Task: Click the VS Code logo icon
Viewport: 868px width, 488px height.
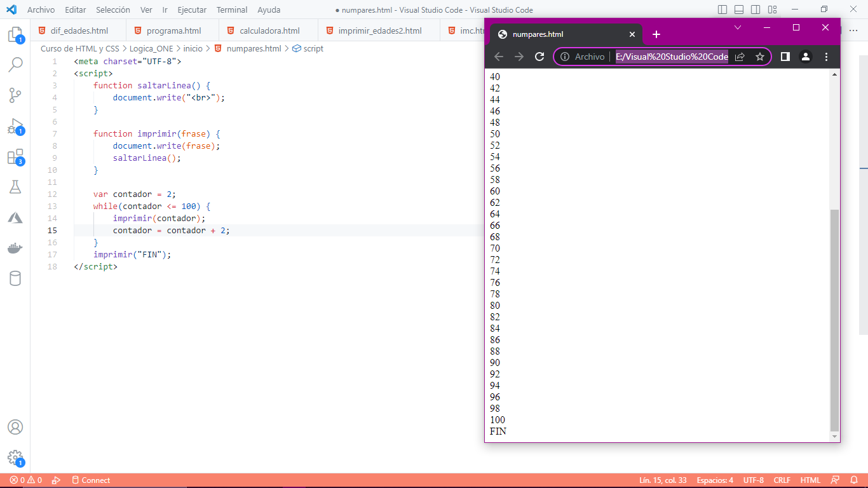Action: point(11,10)
